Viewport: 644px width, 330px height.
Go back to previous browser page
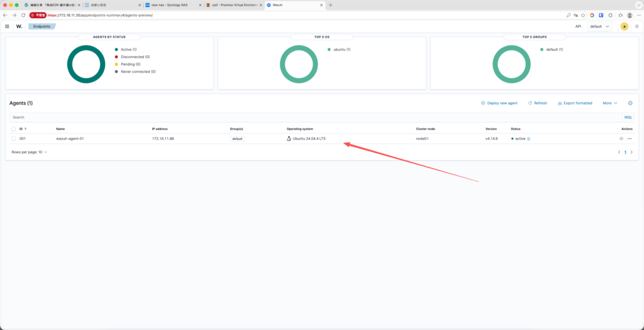[5, 15]
